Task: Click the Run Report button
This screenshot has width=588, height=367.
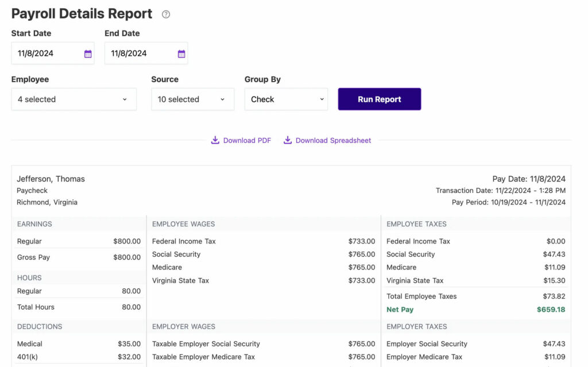Action: pos(380,99)
